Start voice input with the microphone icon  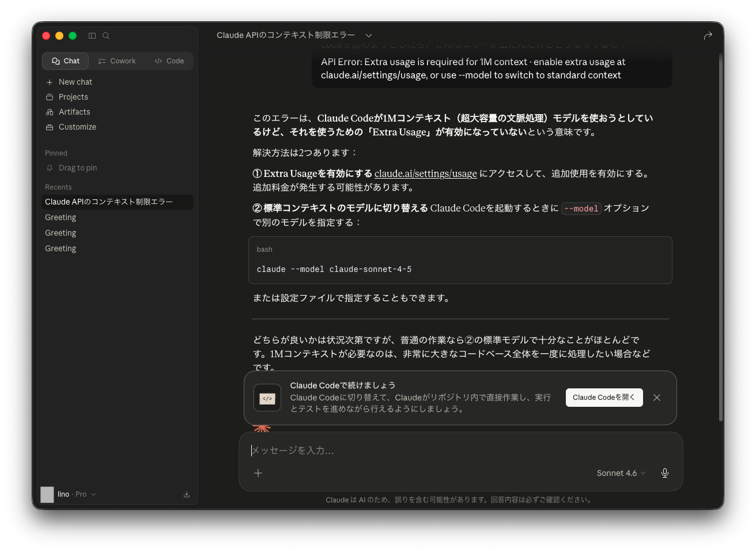tap(665, 473)
